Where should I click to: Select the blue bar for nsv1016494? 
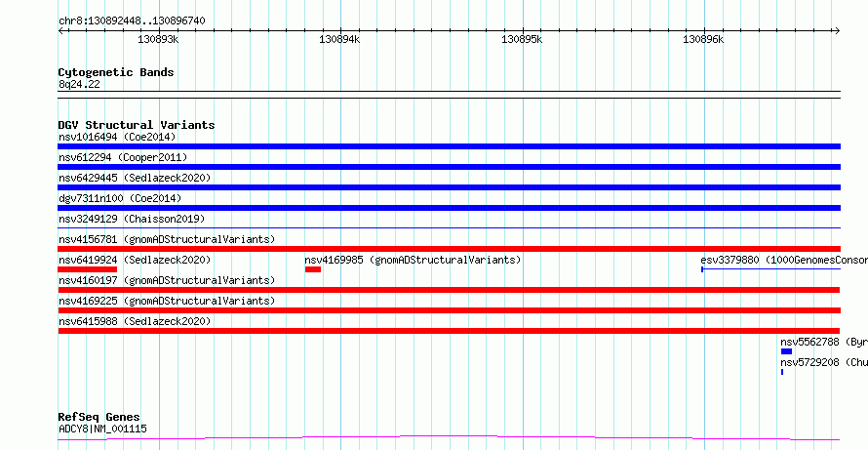tap(449, 146)
